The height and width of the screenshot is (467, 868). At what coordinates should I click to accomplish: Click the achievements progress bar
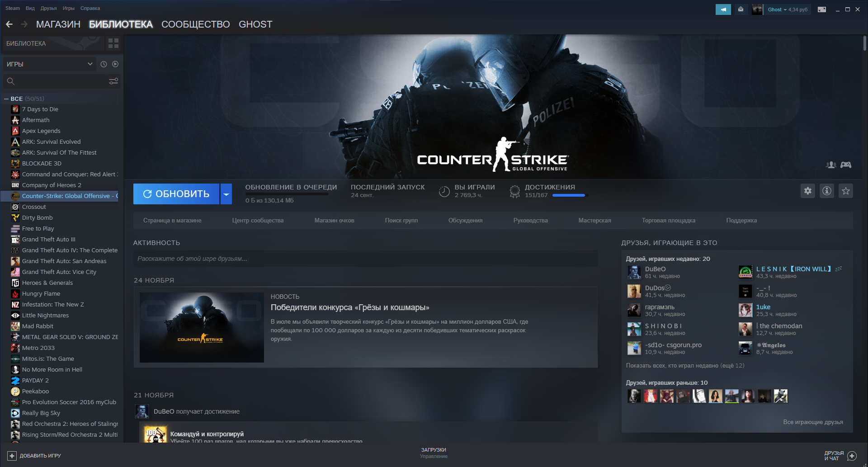pyautogui.click(x=568, y=195)
